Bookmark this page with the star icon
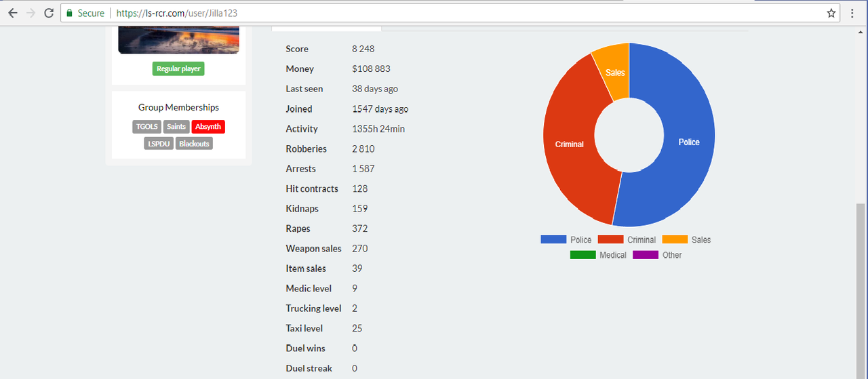This screenshot has height=379, width=868. (831, 13)
